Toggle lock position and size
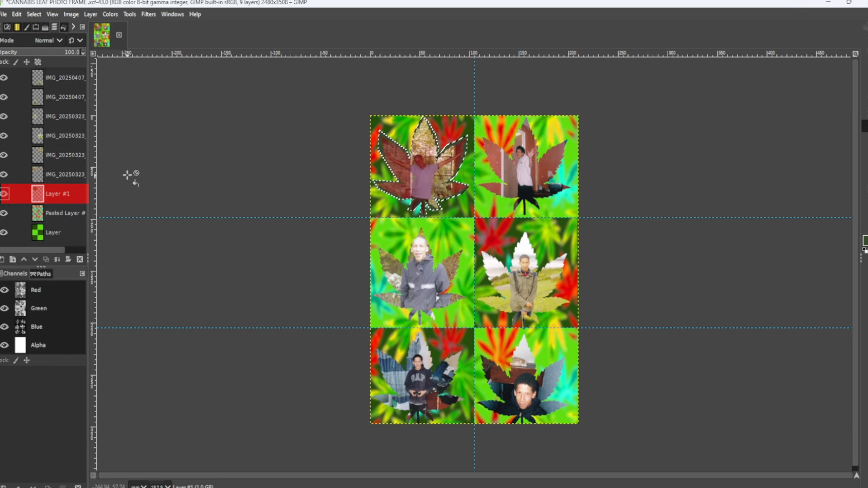 point(27,62)
